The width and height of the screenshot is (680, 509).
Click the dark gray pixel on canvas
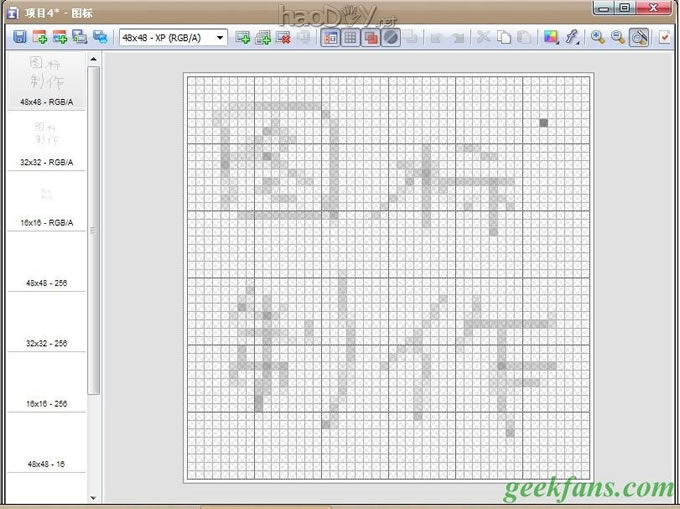click(x=544, y=123)
